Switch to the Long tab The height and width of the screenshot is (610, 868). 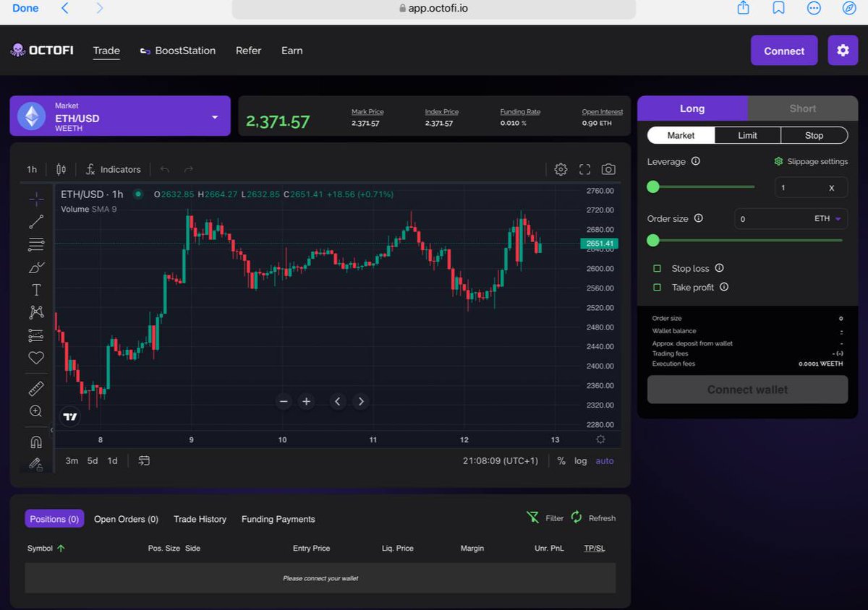692,108
